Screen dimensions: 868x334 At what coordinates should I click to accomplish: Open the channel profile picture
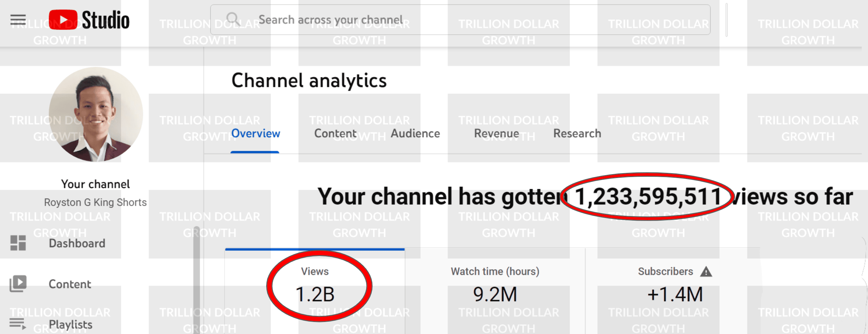coord(96,114)
